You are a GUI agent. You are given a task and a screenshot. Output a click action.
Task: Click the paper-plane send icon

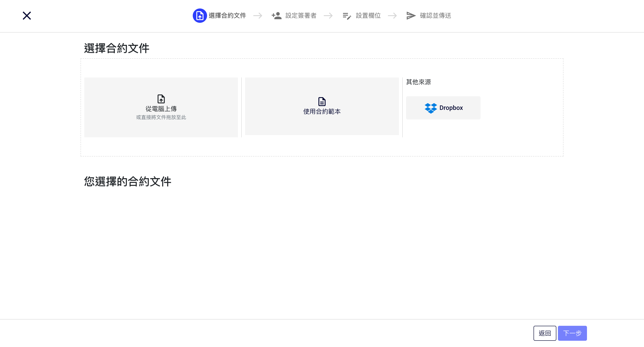pyautogui.click(x=411, y=16)
